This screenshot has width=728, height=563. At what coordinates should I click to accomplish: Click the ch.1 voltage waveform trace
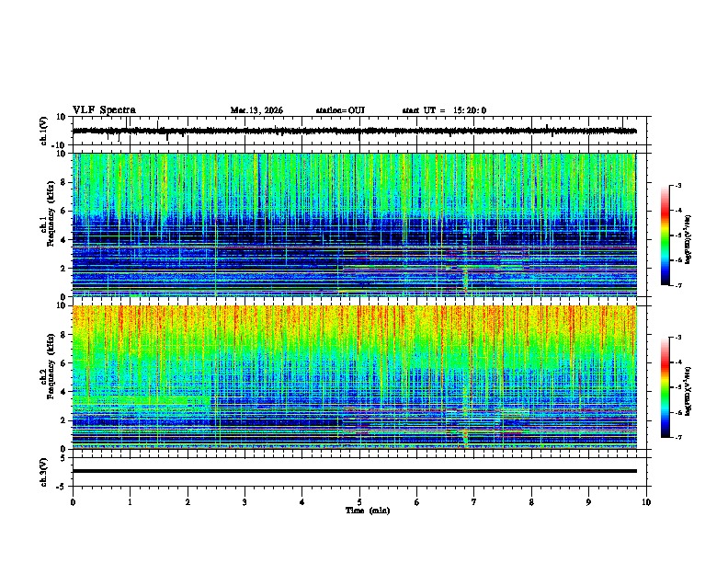354,131
